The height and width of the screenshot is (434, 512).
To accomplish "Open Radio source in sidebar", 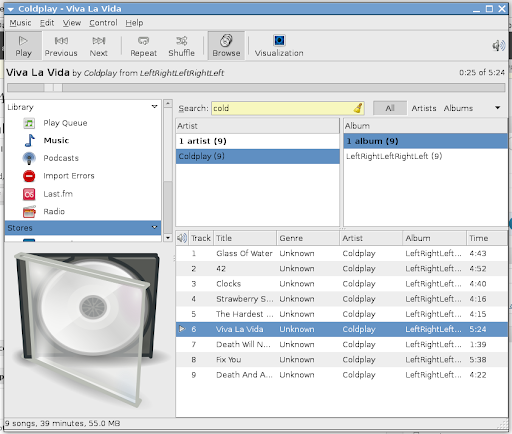I will [x=54, y=212].
